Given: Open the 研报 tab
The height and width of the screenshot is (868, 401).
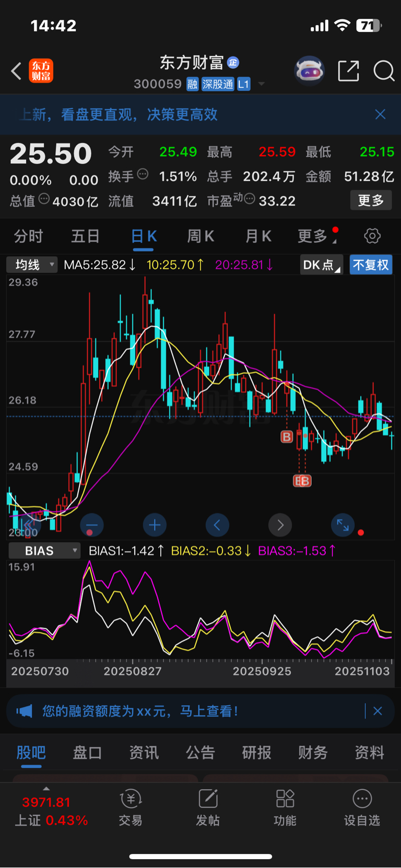Looking at the screenshot, I should point(257,752).
